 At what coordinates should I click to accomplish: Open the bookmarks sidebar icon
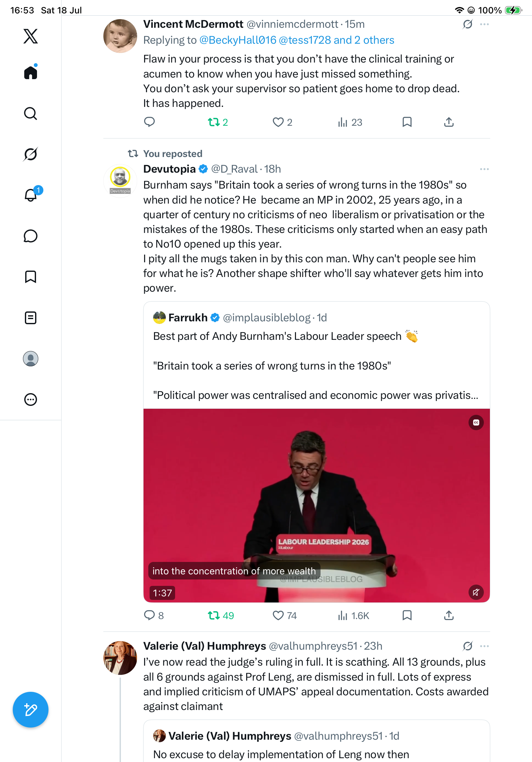tap(31, 277)
